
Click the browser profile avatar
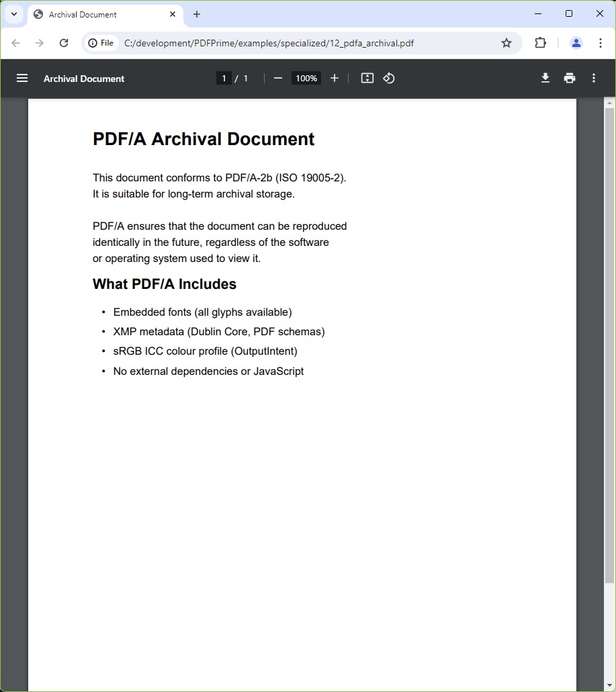tap(576, 42)
